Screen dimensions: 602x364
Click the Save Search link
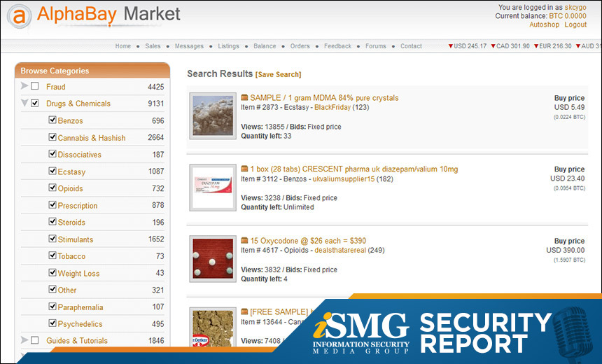coord(279,74)
